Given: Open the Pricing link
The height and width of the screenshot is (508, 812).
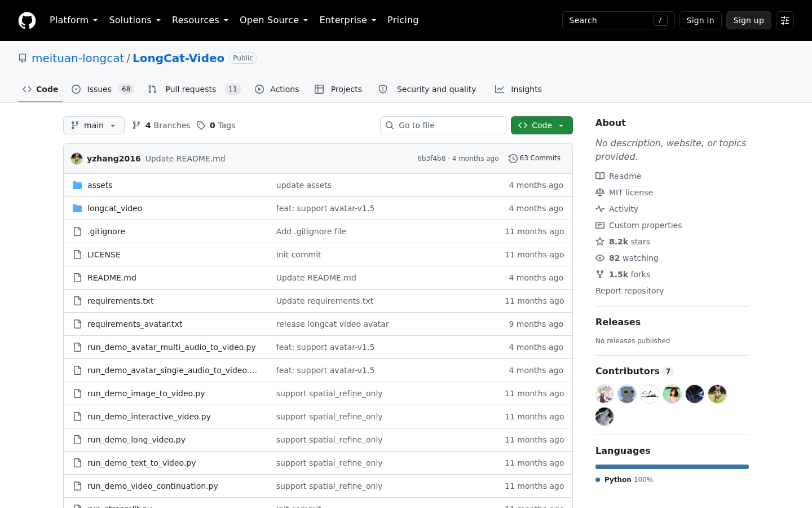Looking at the screenshot, I should pyautogui.click(x=403, y=20).
